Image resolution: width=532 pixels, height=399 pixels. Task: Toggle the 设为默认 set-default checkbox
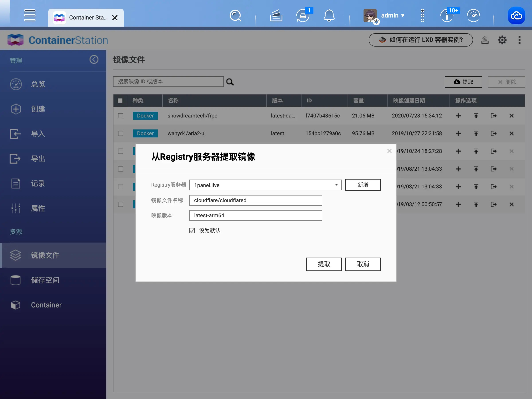tap(192, 230)
